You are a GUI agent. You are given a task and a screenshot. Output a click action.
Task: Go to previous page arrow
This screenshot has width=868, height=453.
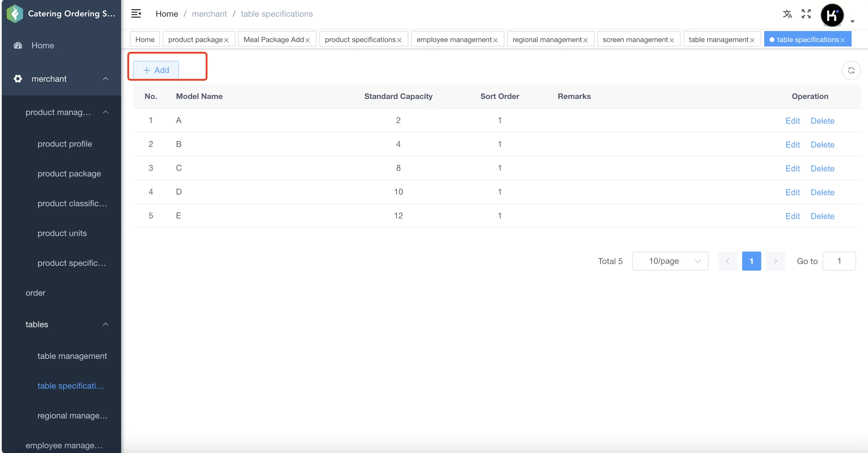point(728,261)
